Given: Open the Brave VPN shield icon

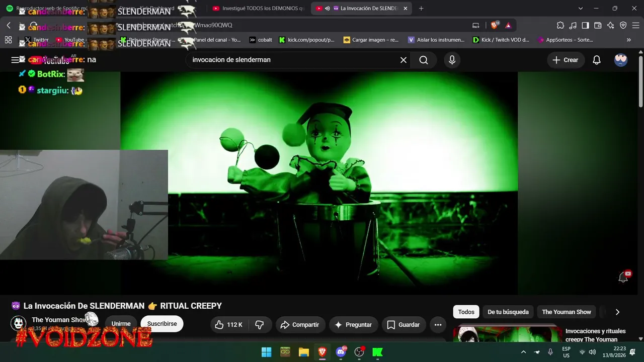Looking at the screenshot, I should click(623, 25).
